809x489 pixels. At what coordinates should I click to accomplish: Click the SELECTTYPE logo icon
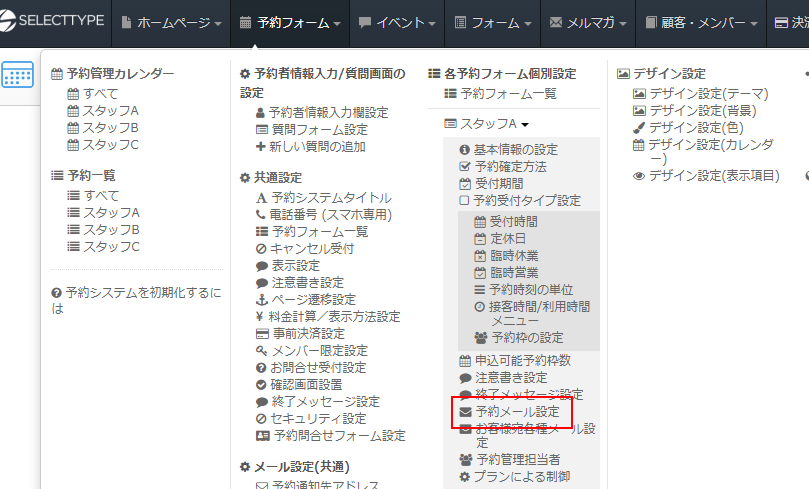[x=14, y=22]
